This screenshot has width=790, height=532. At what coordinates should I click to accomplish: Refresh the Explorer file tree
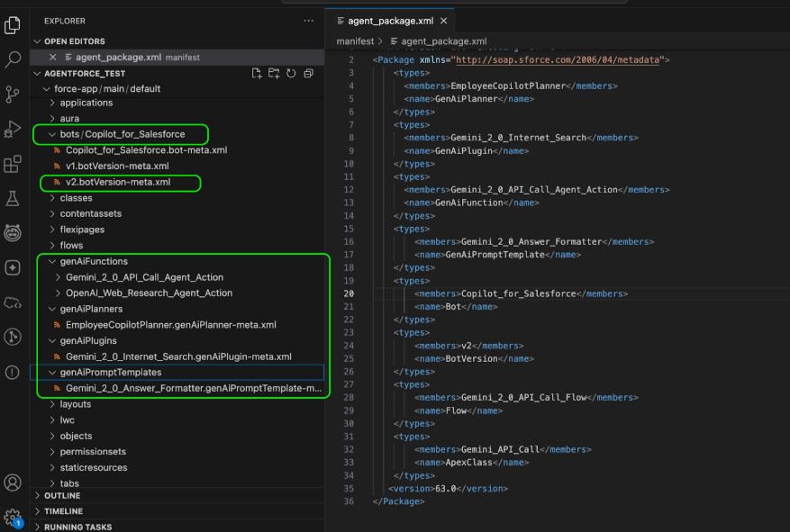291,74
